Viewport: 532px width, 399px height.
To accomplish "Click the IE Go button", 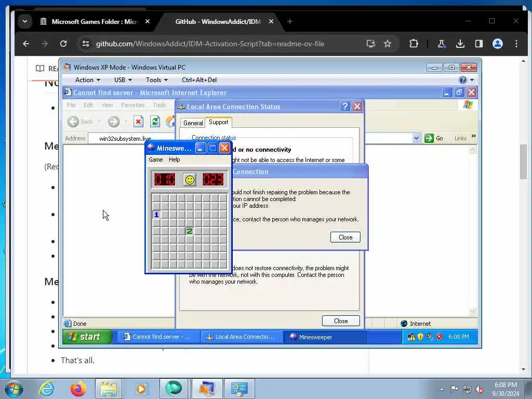I will [434, 138].
